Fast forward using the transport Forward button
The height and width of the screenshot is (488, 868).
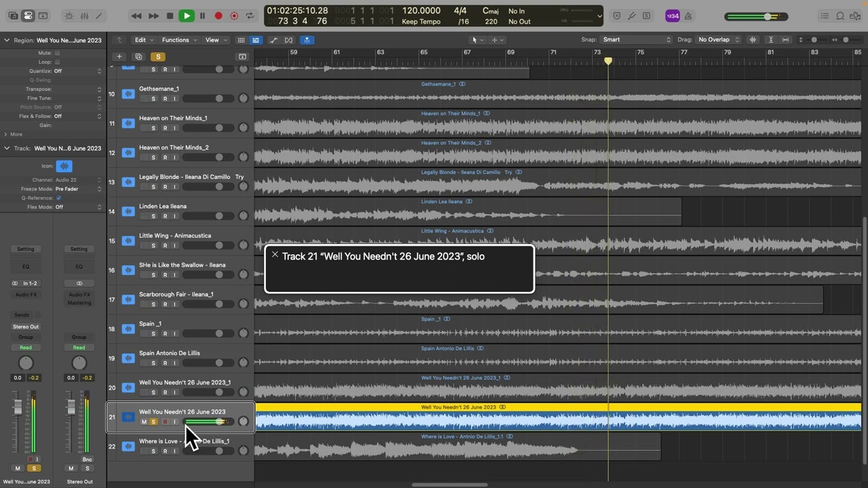point(153,16)
